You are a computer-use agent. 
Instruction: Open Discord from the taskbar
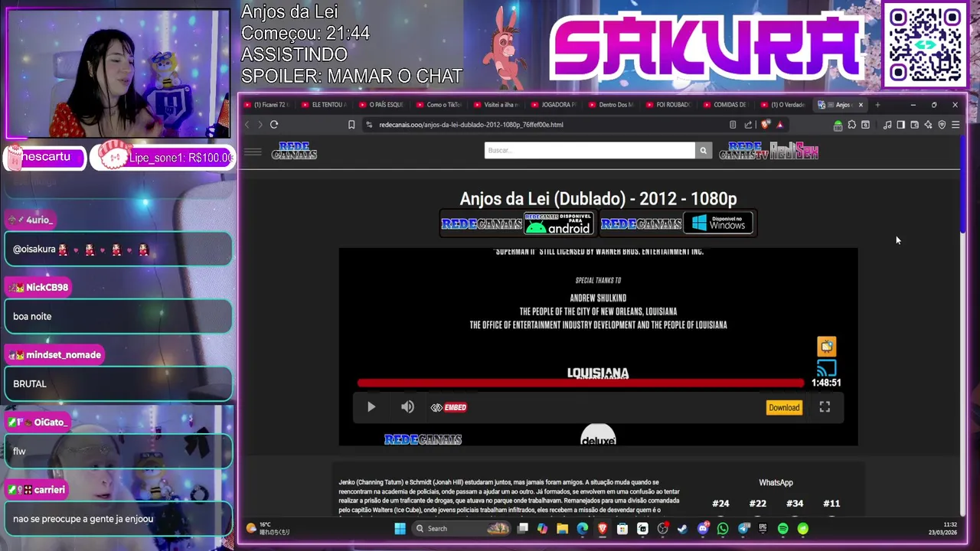click(702, 528)
